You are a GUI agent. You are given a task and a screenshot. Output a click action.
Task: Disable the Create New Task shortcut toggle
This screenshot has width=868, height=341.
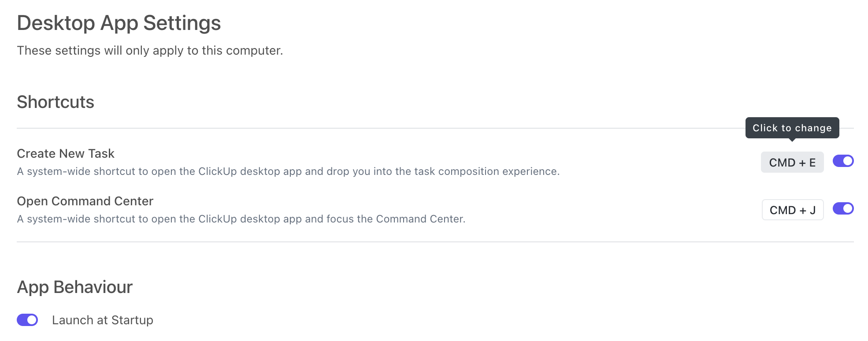tap(843, 161)
